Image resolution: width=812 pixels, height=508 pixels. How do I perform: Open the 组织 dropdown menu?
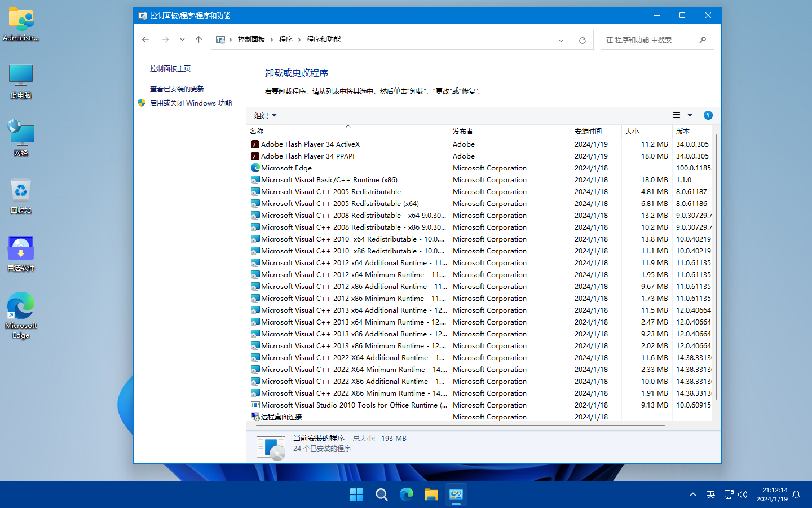click(265, 115)
